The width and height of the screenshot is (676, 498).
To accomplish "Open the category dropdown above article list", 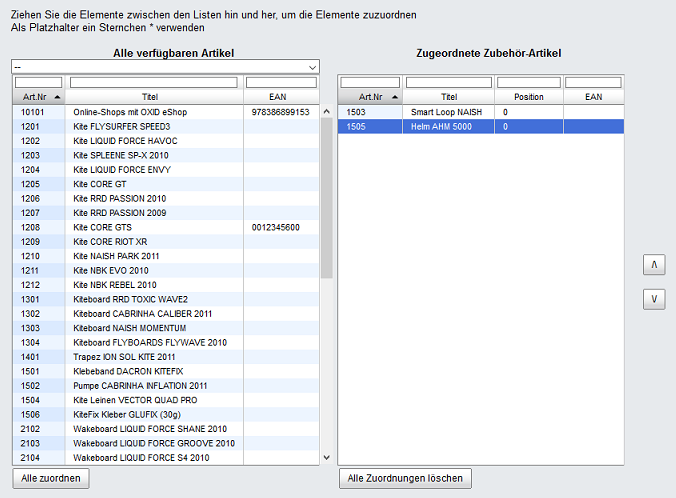I will [165, 67].
